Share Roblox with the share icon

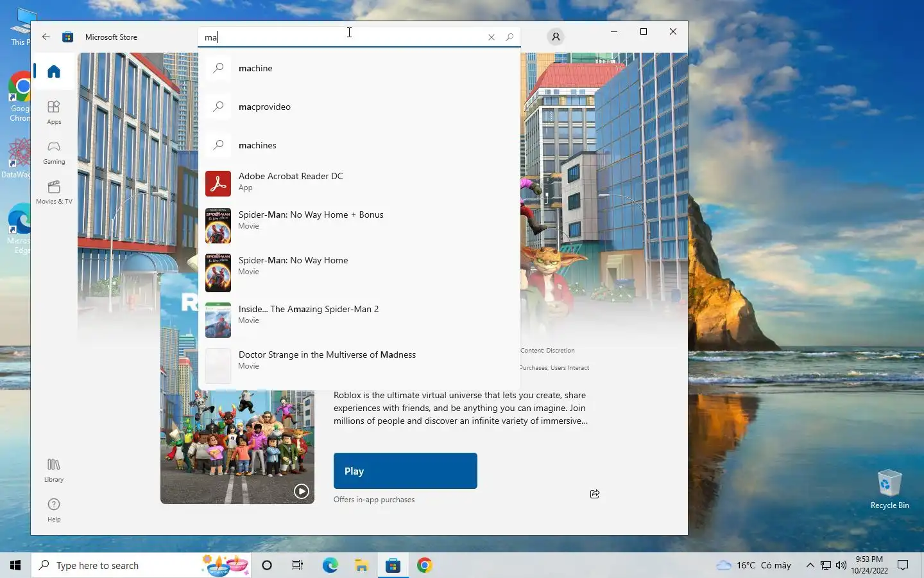(595, 494)
